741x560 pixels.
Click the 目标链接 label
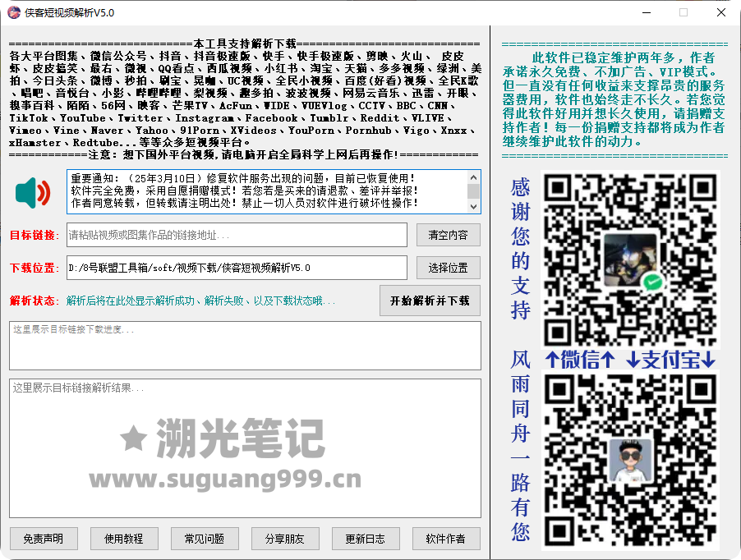click(x=34, y=235)
